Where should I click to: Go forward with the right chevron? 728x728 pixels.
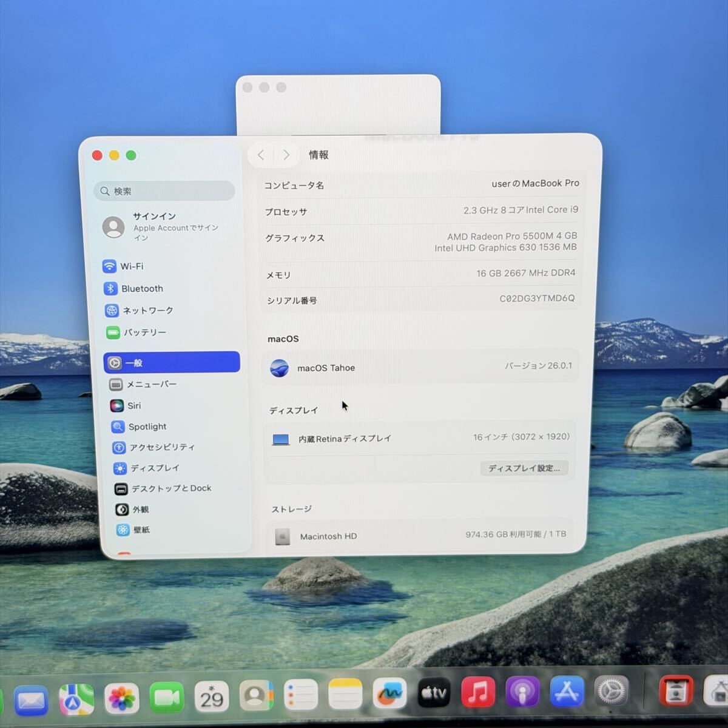click(x=286, y=155)
